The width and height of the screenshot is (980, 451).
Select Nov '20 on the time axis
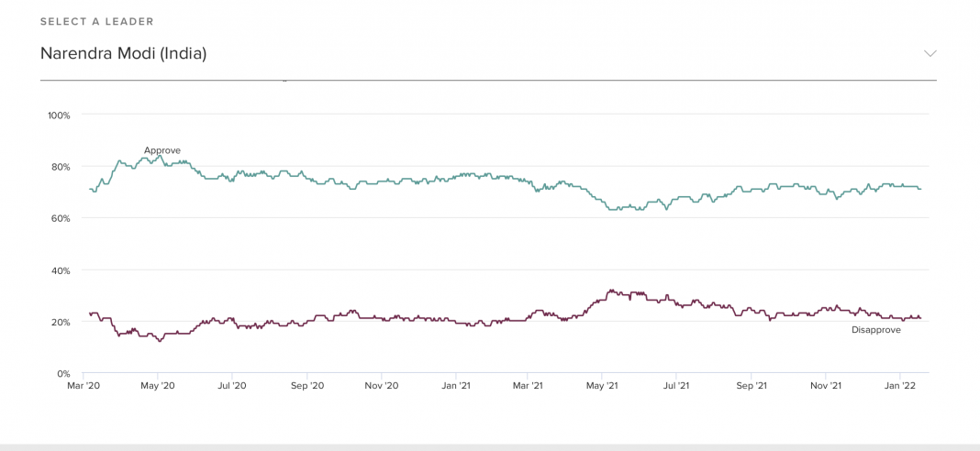click(x=382, y=386)
